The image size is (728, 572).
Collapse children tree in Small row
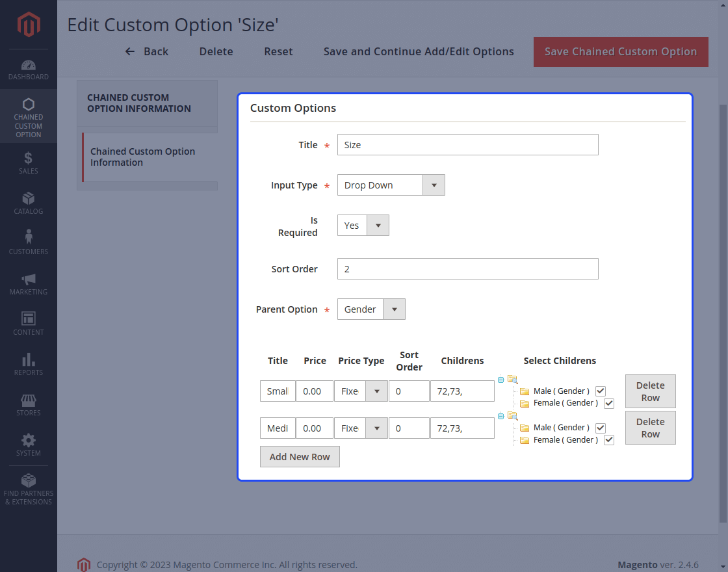click(x=501, y=380)
